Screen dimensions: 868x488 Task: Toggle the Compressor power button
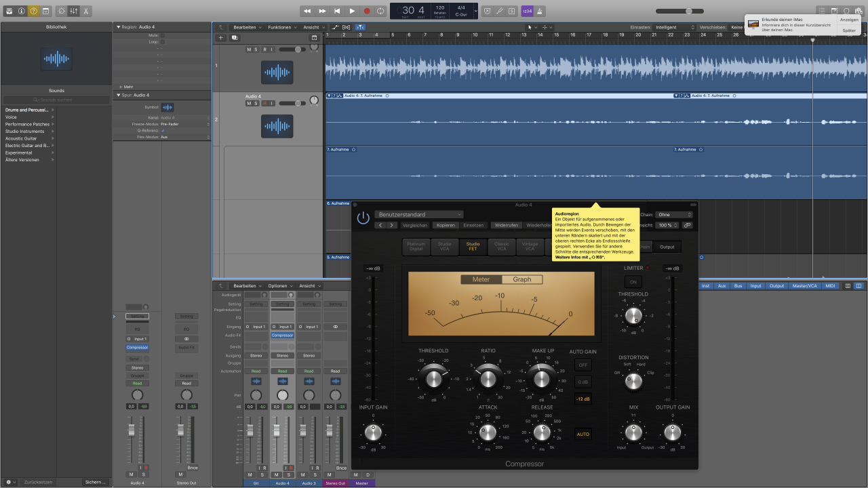(x=363, y=218)
